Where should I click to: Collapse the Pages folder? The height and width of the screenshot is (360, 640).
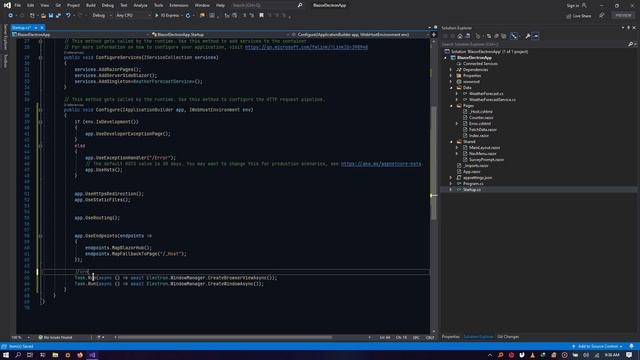pos(451,106)
